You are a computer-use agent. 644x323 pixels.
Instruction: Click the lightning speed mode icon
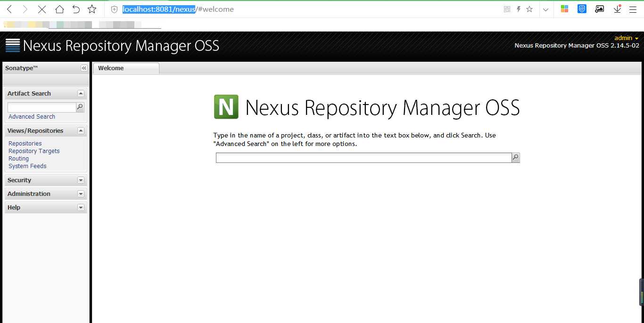click(x=519, y=9)
